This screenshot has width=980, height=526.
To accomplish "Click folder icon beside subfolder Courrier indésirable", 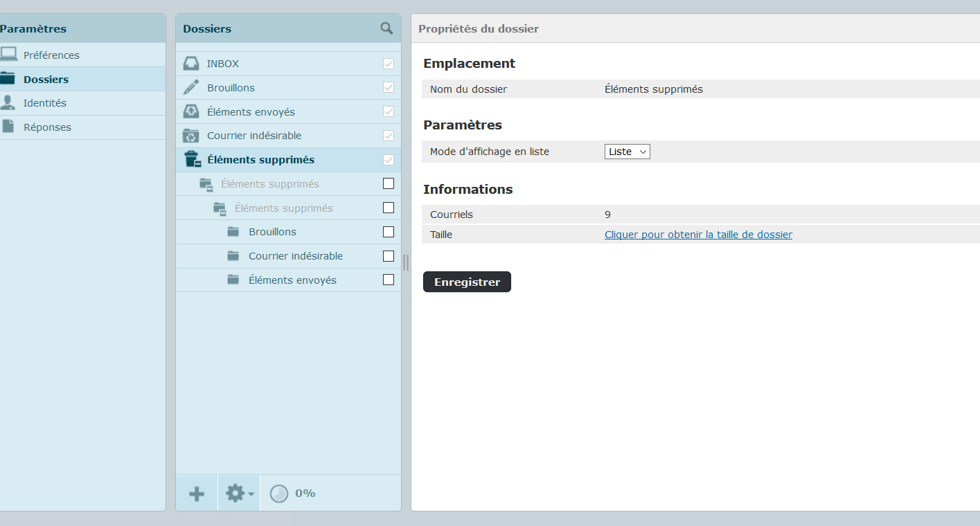I will tap(233, 256).
